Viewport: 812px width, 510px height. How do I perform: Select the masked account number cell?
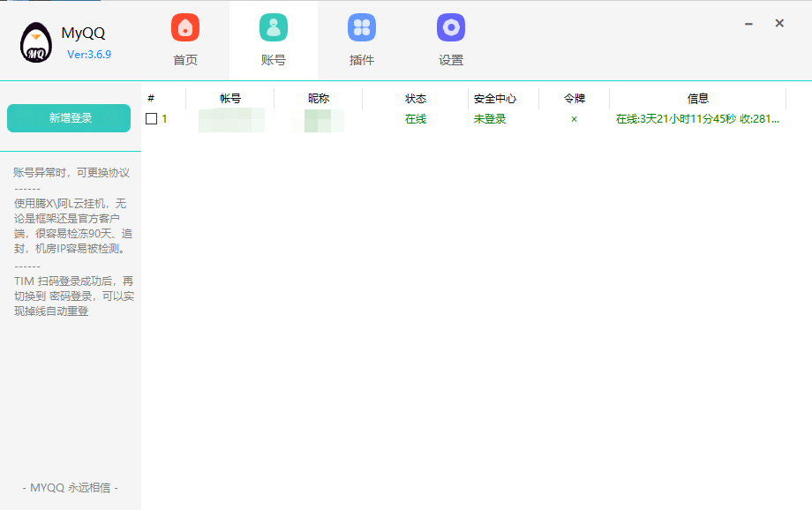[231, 119]
